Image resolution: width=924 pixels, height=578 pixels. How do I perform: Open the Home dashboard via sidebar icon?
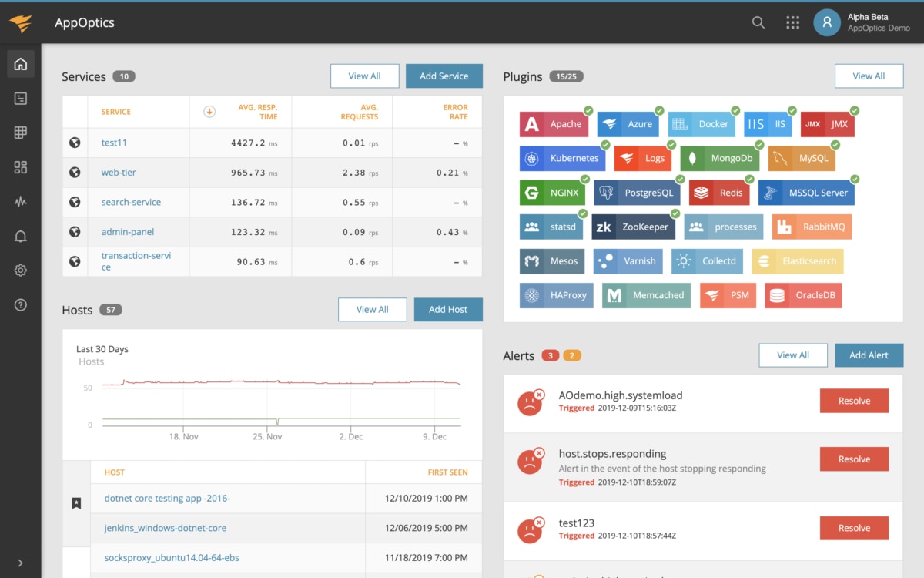pyautogui.click(x=20, y=64)
